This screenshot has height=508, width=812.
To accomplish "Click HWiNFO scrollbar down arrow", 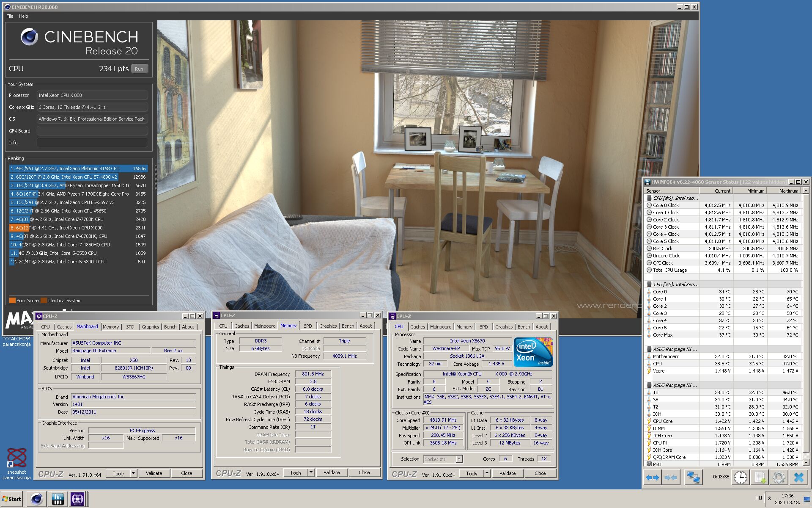I will 806,463.
